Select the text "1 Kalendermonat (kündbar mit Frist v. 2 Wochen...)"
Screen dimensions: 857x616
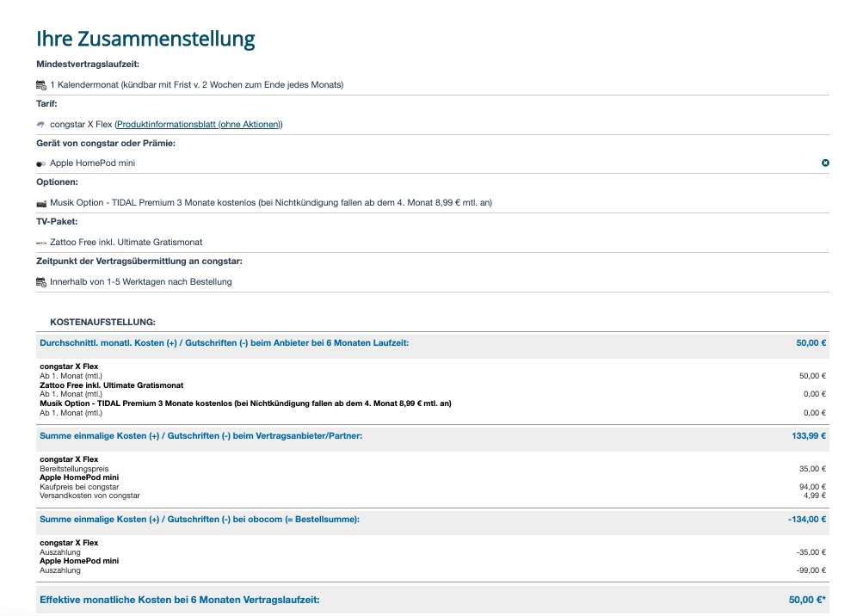point(197,84)
